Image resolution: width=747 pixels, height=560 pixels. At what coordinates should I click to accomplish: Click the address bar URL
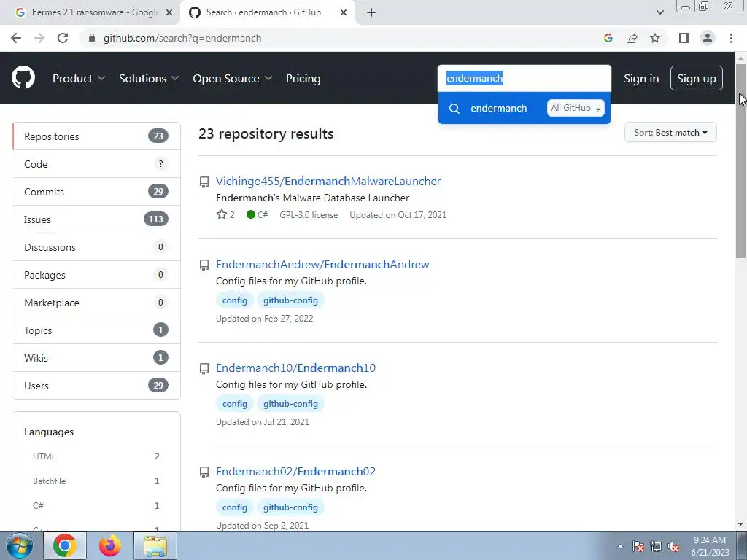pyautogui.click(x=182, y=38)
